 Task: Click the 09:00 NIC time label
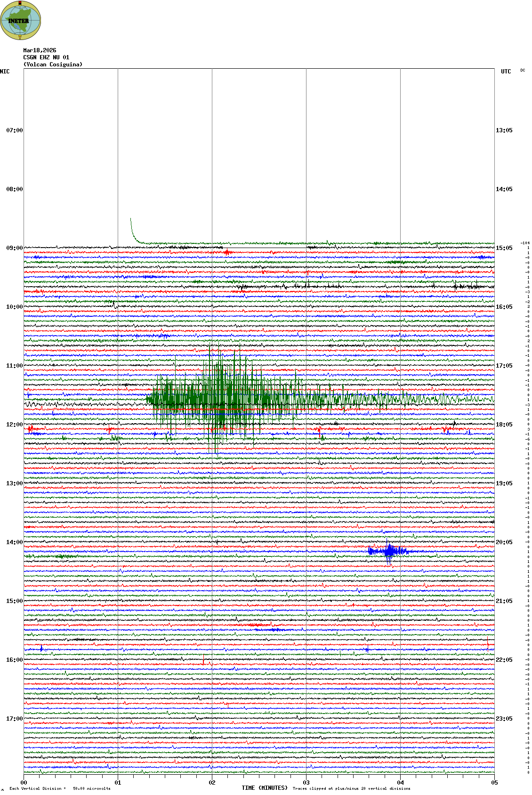pyautogui.click(x=14, y=248)
